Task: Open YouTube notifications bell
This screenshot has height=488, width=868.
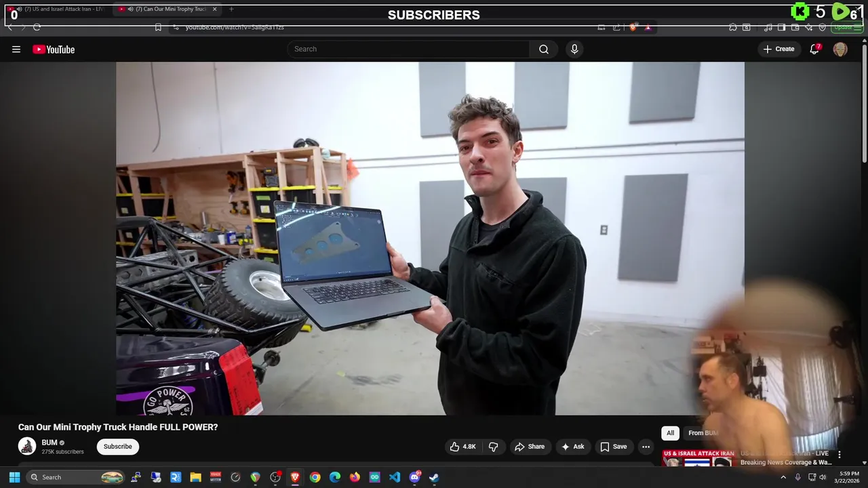Action: (814, 49)
